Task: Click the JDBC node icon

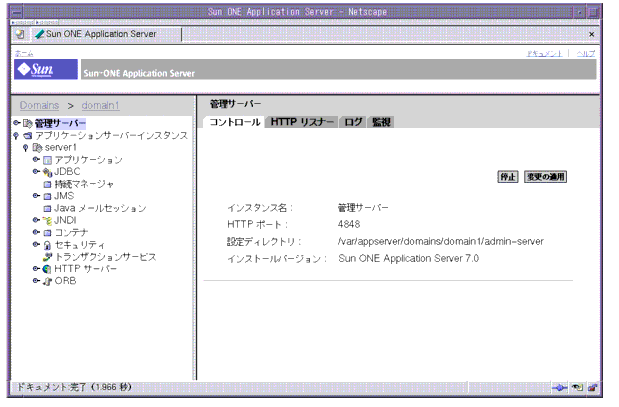Action: click(47, 172)
